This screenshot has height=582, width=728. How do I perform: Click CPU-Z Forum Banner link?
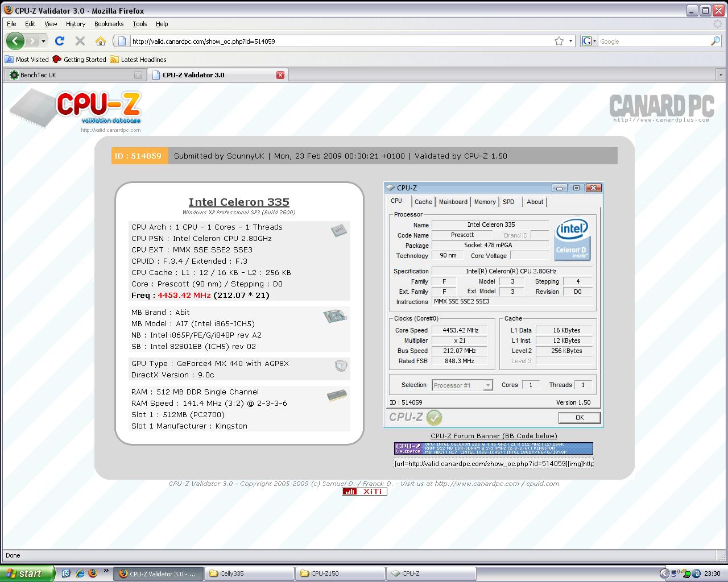(x=494, y=436)
